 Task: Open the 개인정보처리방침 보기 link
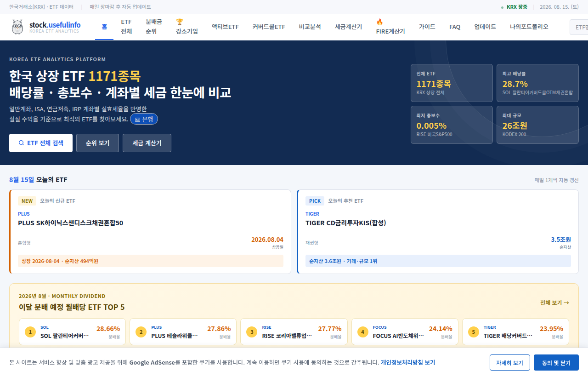(408, 362)
